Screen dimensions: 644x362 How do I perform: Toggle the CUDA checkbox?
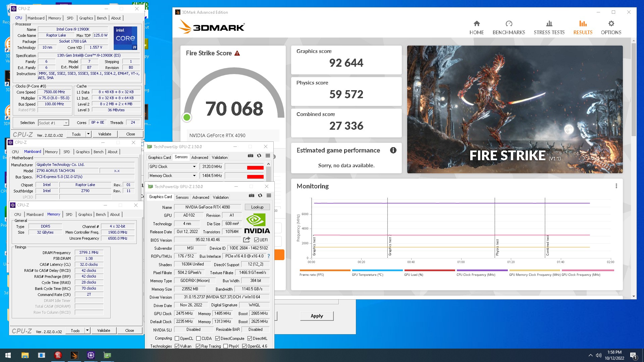(x=198, y=339)
